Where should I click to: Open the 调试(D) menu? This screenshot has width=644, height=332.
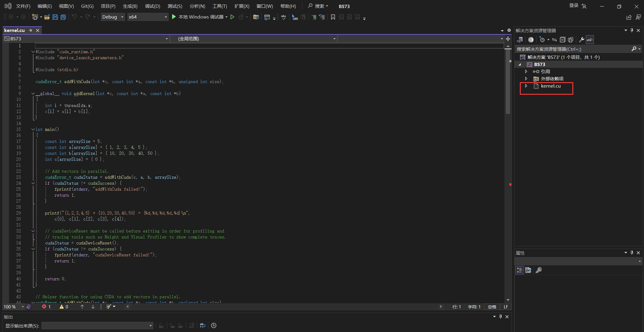[153, 6]
